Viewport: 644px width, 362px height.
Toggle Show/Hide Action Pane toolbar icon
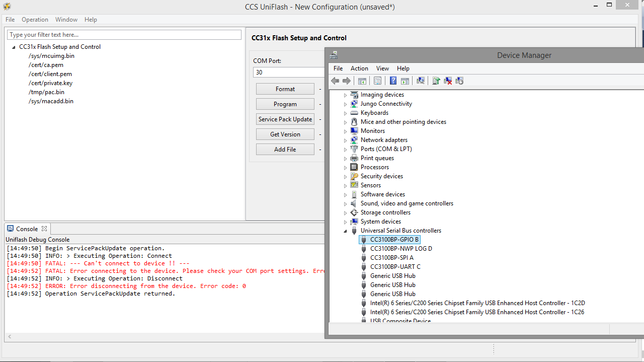click(x=405, y=81)
